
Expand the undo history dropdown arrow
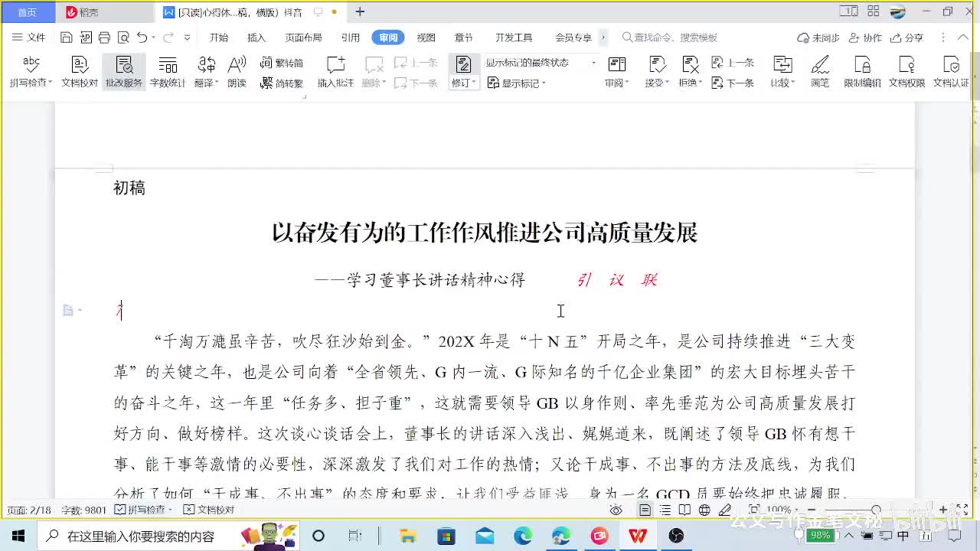153,37
